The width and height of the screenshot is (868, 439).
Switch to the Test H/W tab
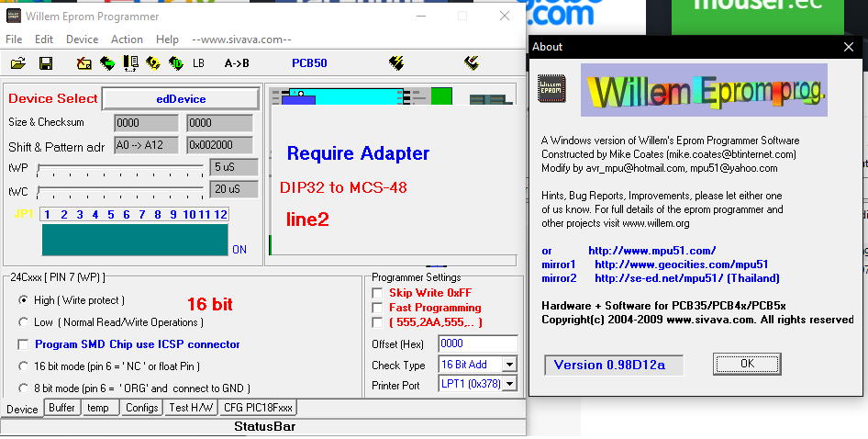coord(191,408)
